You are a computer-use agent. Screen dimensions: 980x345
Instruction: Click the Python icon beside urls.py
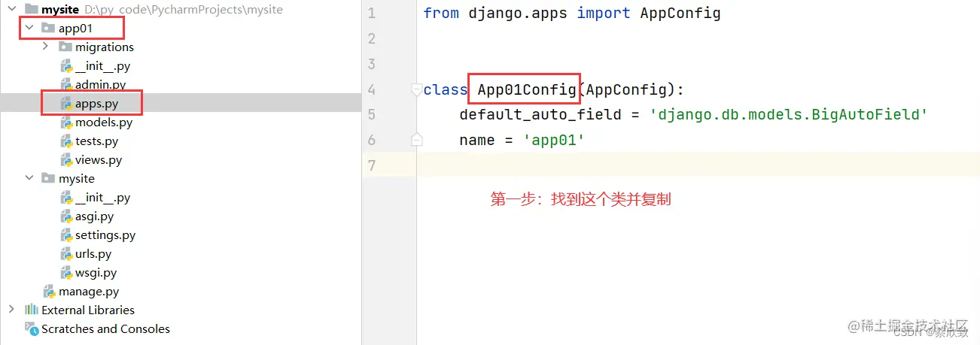pyautogui.click(x=66, y=254)
